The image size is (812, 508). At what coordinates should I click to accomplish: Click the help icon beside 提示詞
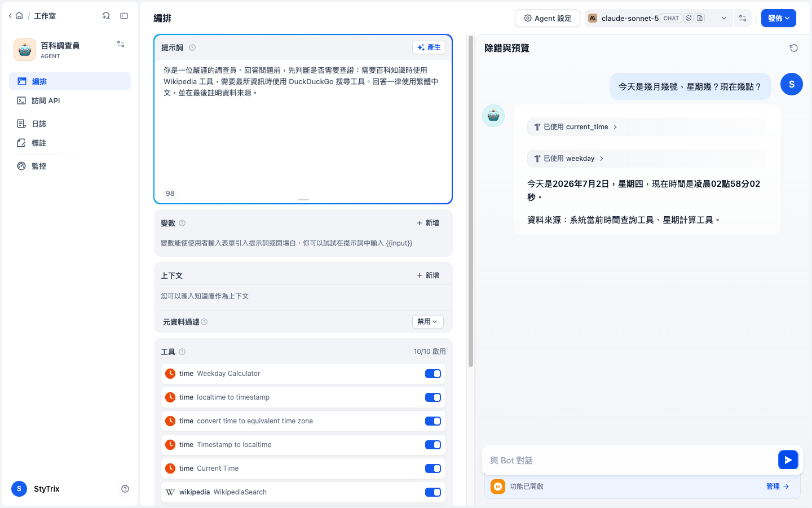192,47
